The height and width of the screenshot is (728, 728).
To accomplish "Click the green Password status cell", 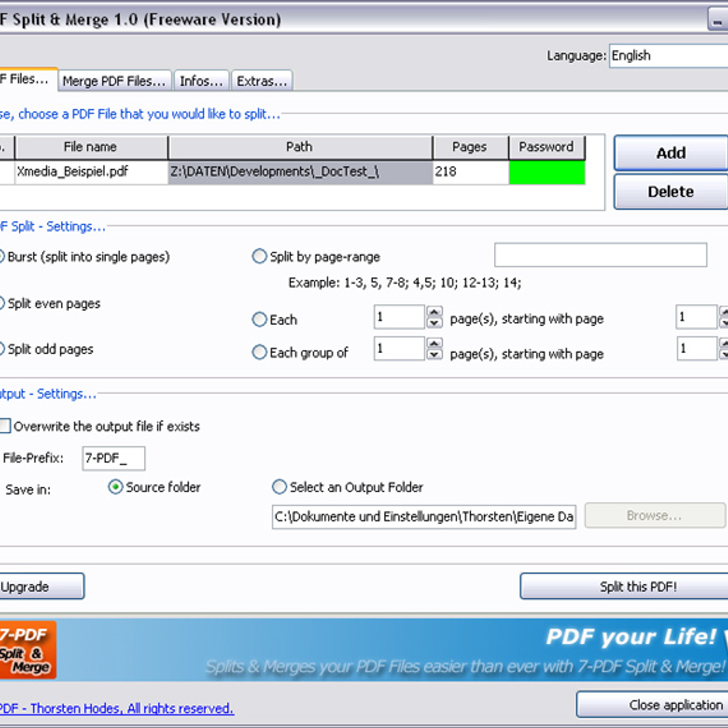I will click(x=547, y=172).
